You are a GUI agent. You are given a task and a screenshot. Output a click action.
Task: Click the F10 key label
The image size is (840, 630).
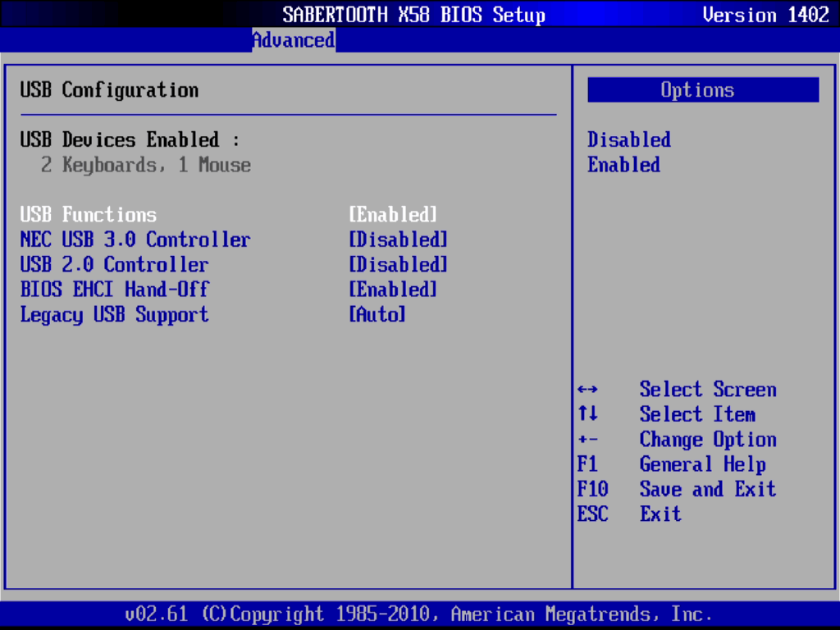point(592,489)
